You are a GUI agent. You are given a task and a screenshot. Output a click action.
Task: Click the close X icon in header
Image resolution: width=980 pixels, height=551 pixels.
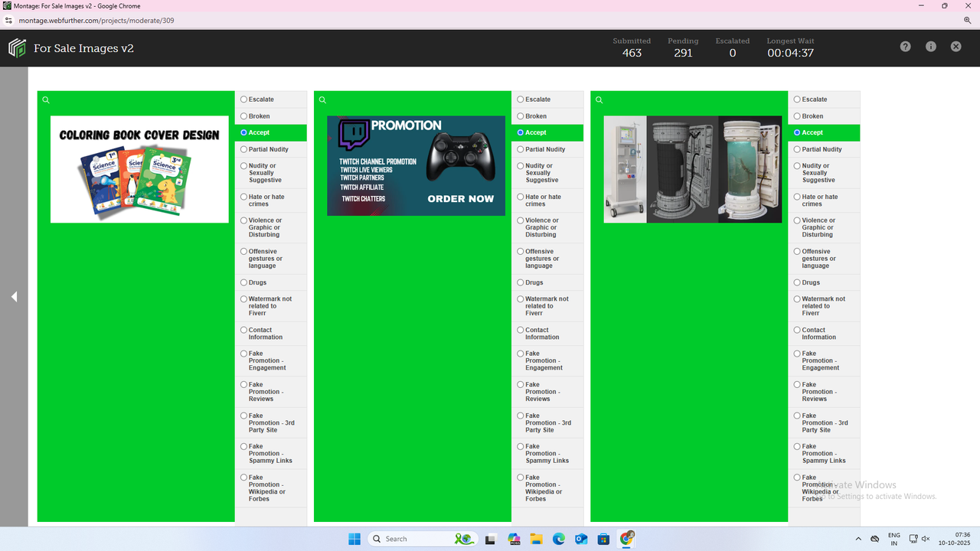955,47
